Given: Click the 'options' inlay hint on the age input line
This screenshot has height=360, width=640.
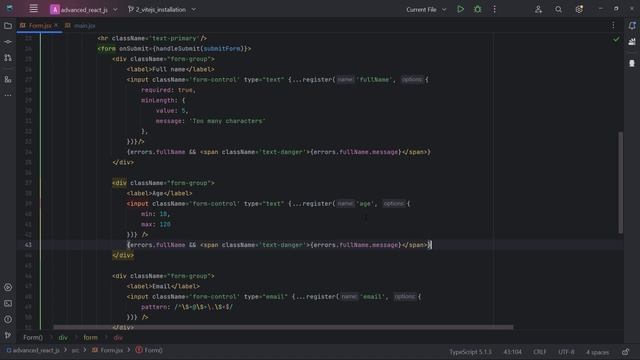Looking at the screenshot, I should [x=393, y=204].
